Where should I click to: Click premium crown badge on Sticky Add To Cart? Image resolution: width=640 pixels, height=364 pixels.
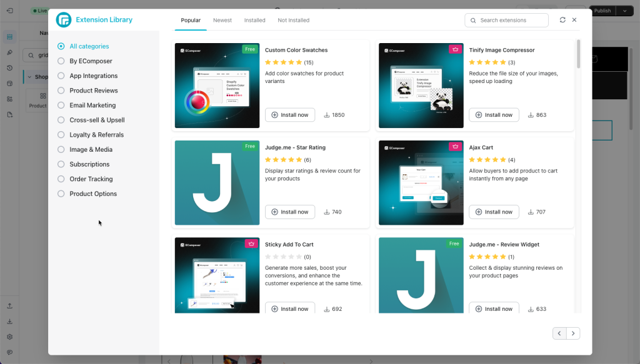pos(251,243)
